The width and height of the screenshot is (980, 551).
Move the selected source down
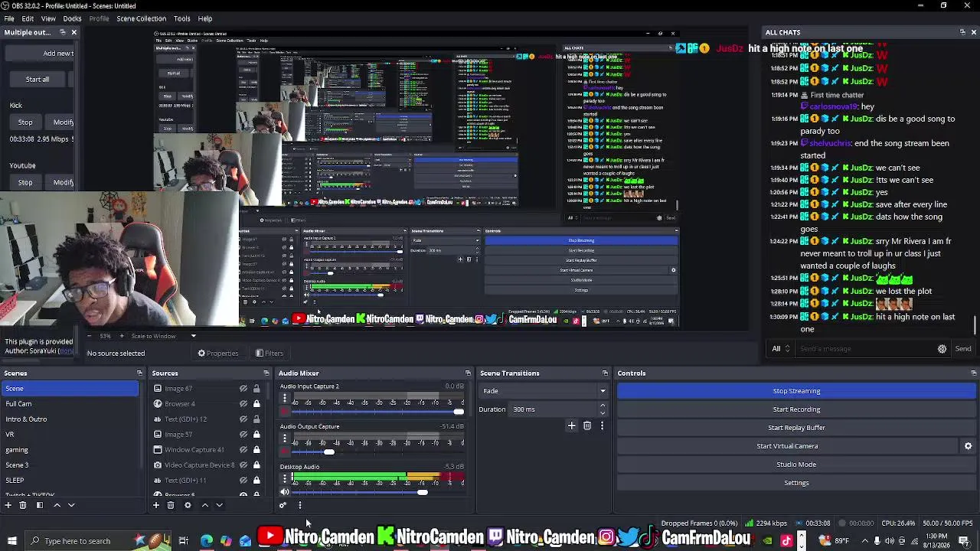(x=219, y=505)
